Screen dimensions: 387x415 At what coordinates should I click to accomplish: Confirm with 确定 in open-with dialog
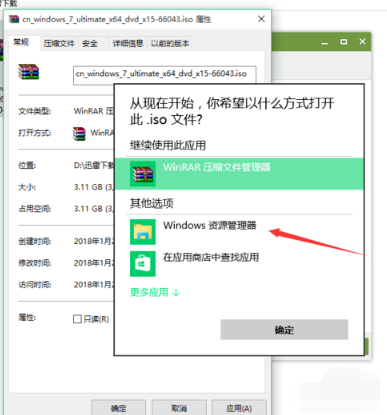(x=284, y=330)
